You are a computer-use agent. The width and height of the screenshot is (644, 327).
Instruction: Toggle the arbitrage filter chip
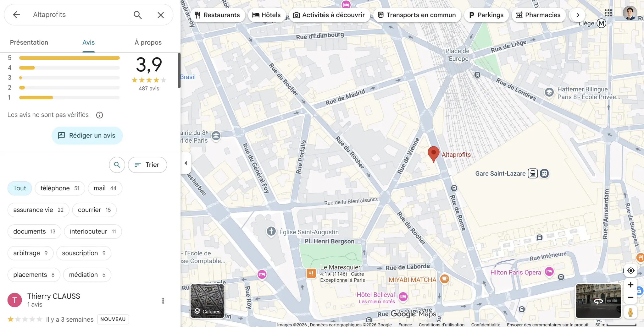31,253
